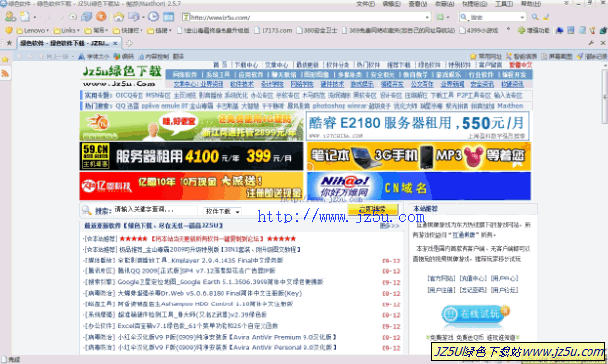
Task: Open the Google Earth download entry
Action: click(x=221, y=282)
